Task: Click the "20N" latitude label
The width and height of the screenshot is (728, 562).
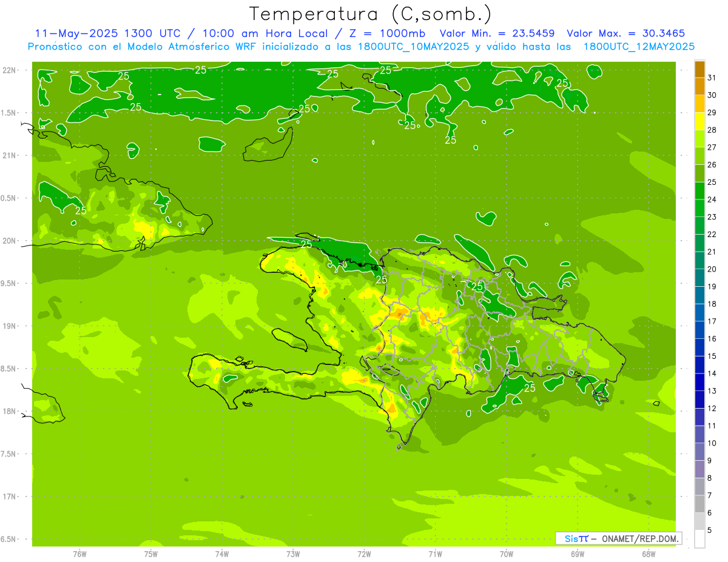Action: pos(8,241)
